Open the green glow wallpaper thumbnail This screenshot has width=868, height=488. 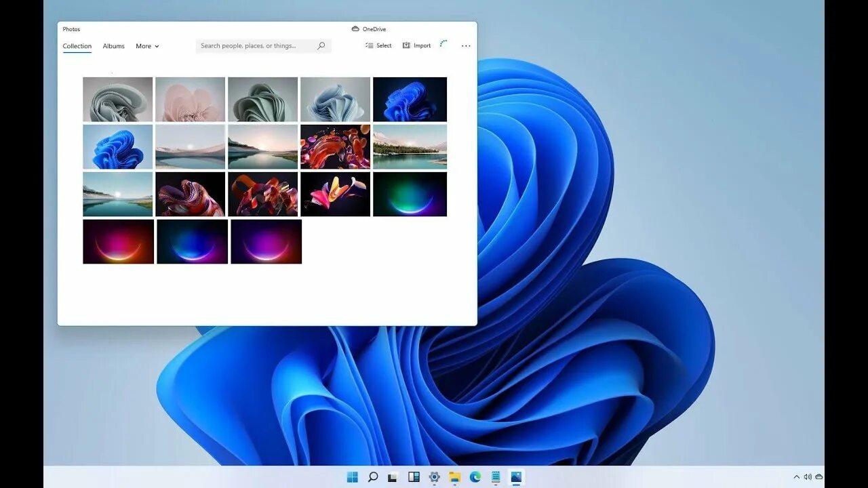410,194
